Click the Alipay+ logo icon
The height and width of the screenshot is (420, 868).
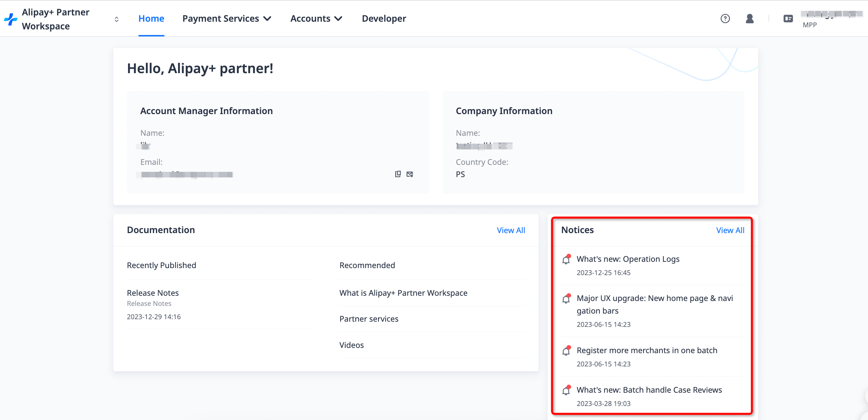click(x=10, y=19)
